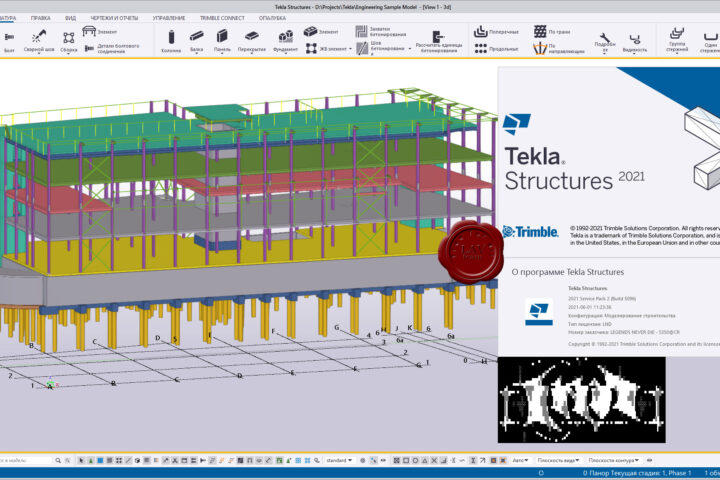Open the Сборка dropdown arrow
720x480 pixels.
[68, 54]
